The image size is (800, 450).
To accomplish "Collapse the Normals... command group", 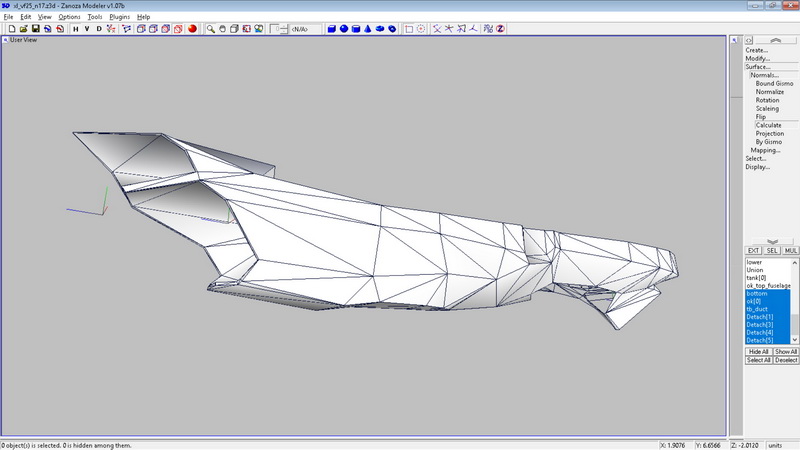I will 765,75.
